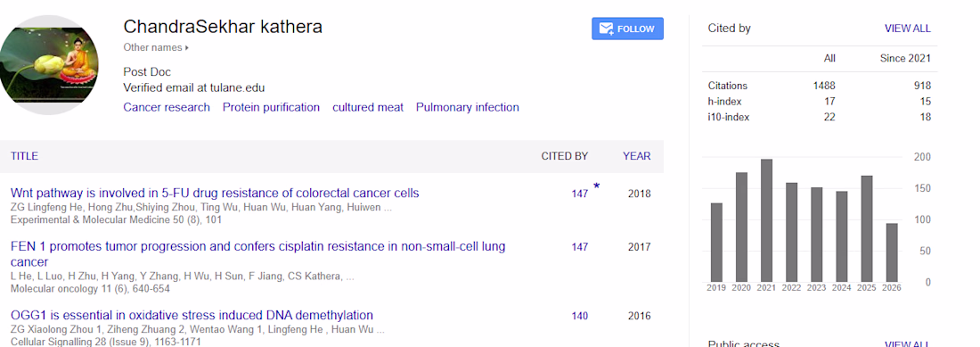Click the envelope icon in the Follow button
Screen dimensions: 980x347
click(606, 29)
